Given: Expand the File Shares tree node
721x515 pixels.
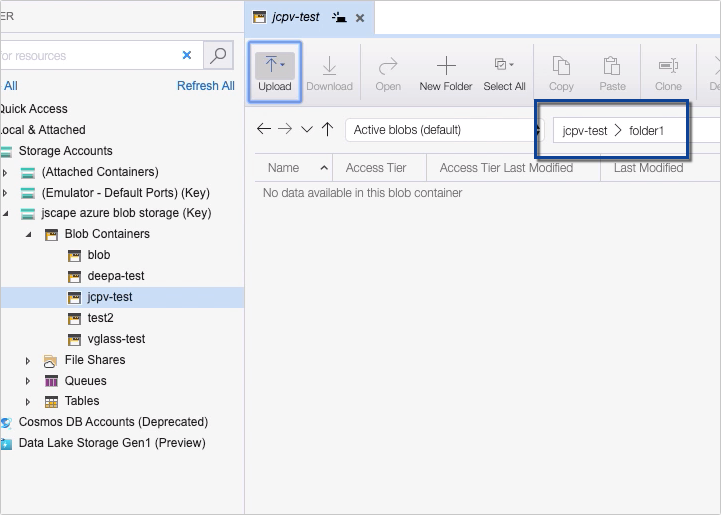Looking at the screenshot, I should pyautogui.click(x=28, y=360).
